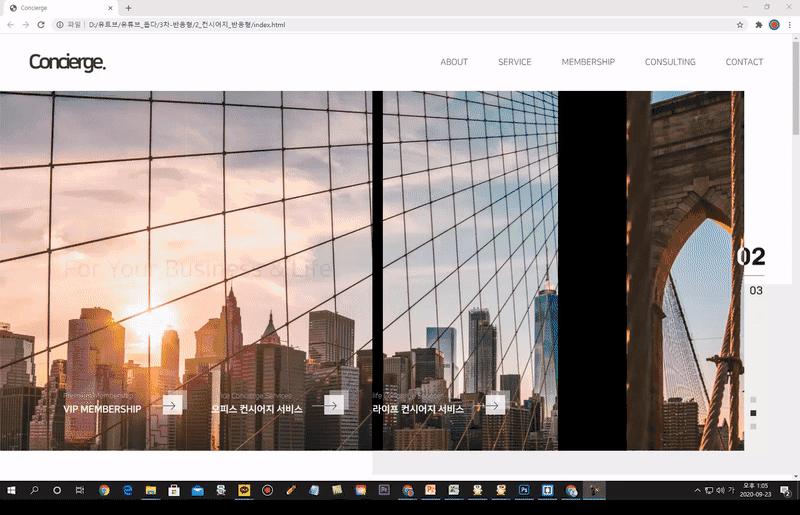Select the active second slider pagination dot
This screenshot has width=800, height=515.
(753, 413)
